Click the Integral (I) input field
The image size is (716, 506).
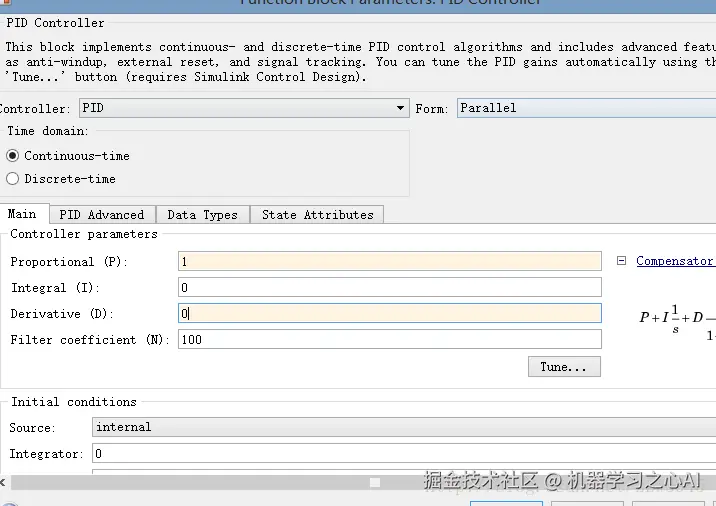[390, 287]
